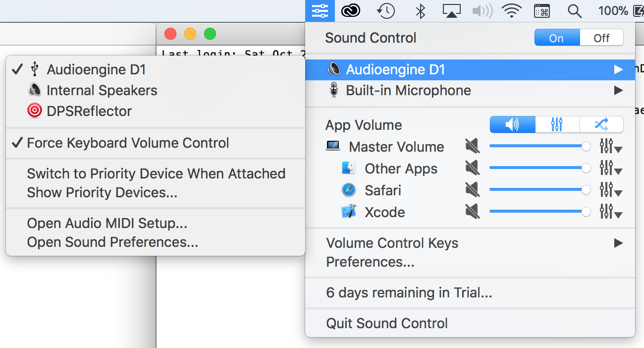This screenshot has width=644, height=348.
Task: Open equalizer dropdown for Other Apps
Action: 610,169
